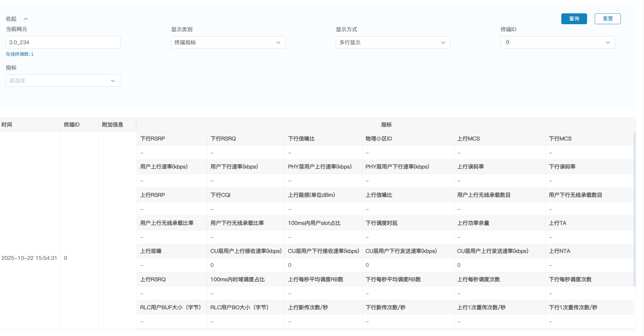Click the 查询 query button

pos(574,19)
